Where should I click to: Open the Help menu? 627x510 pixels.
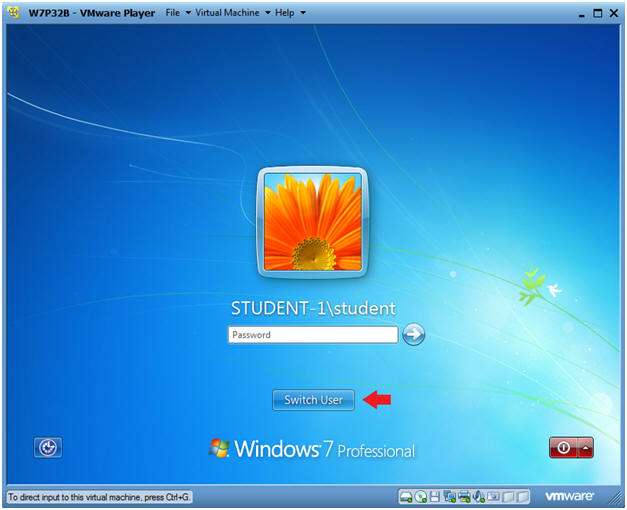tap(290, 13)
